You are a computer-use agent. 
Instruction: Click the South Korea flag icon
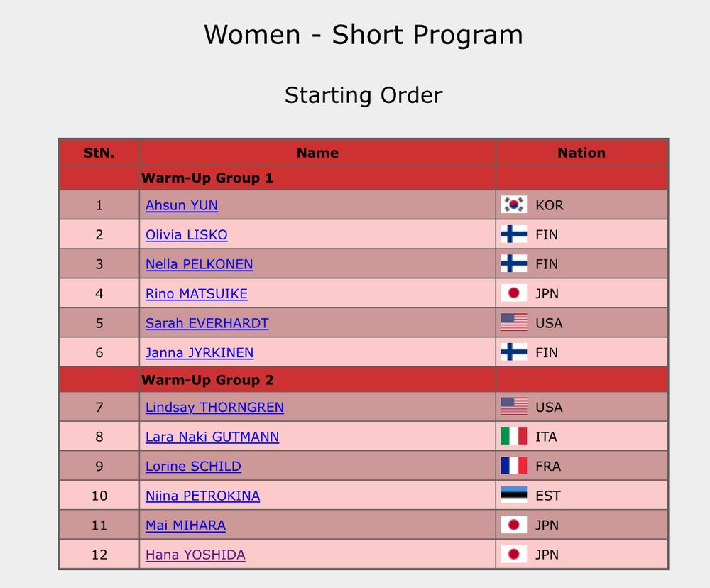tap(513, 205)
